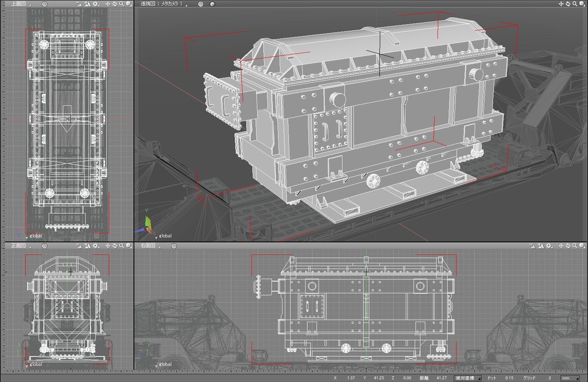Select the pan cross-arrows icon in 正面図 viewport
The width and height of the screenshot is (588, 382).
[108, 245]
